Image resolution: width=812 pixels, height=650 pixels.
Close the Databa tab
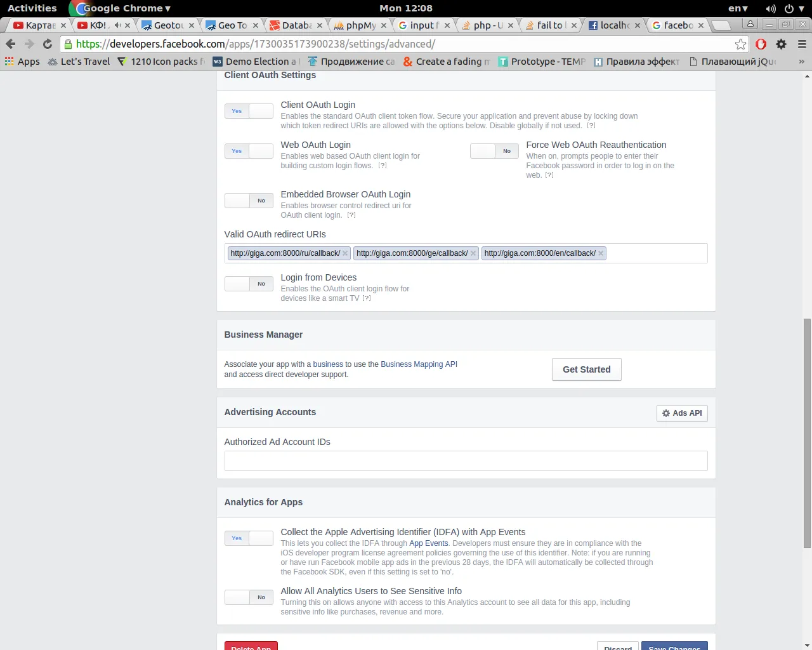click(x=320, y=25)
